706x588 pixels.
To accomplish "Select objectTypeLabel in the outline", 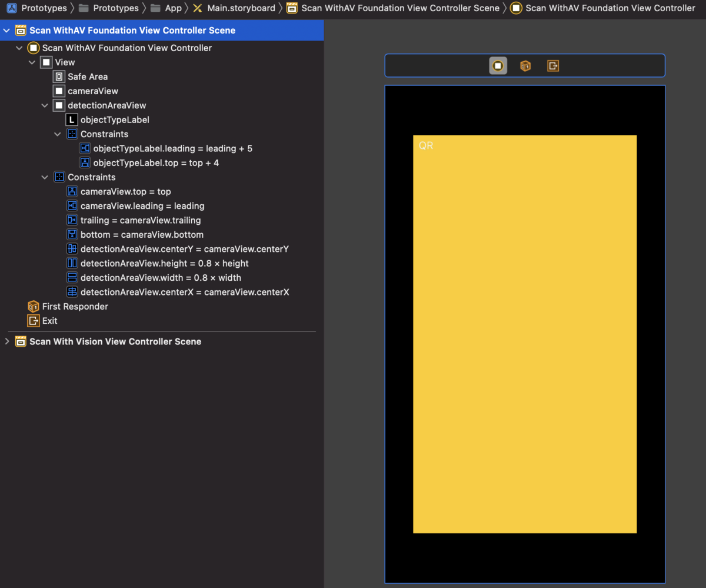I will [x=162, y=120].
